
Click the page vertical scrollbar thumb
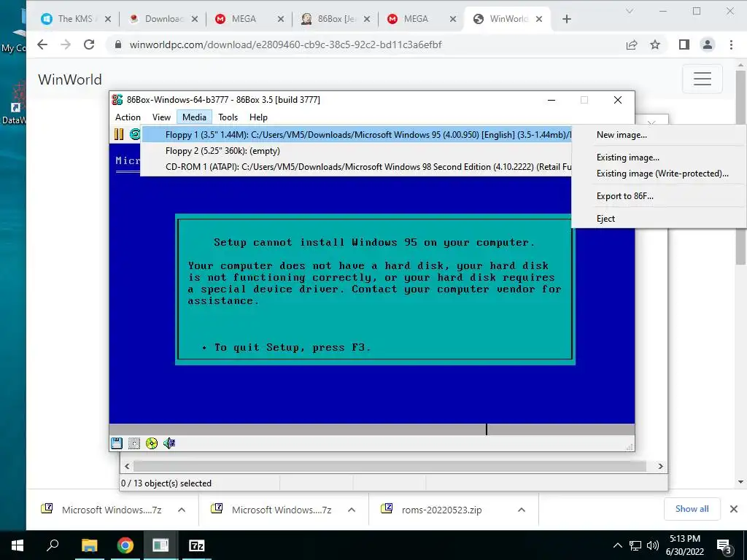[740, 168]
